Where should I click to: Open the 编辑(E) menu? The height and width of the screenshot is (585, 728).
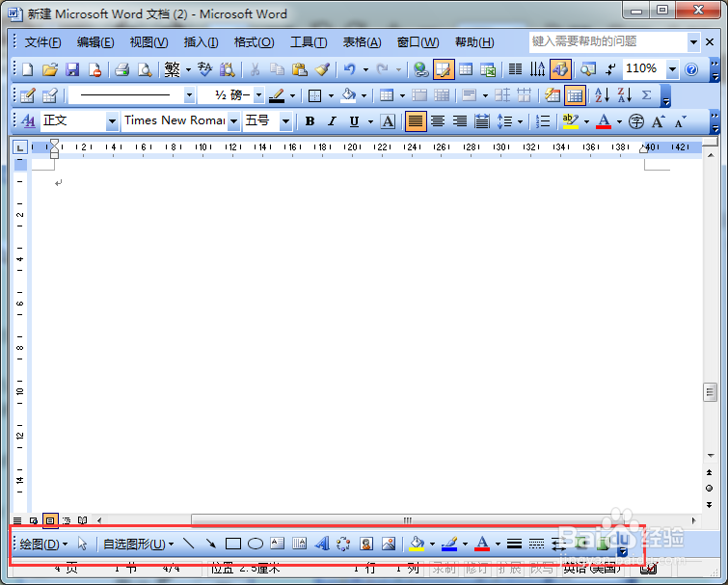coord(95,42)
